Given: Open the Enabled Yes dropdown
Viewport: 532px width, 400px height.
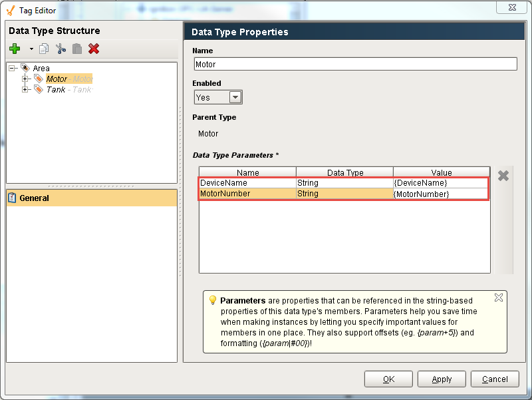Looking at the screenshot, I should click(x=235, y=97).
